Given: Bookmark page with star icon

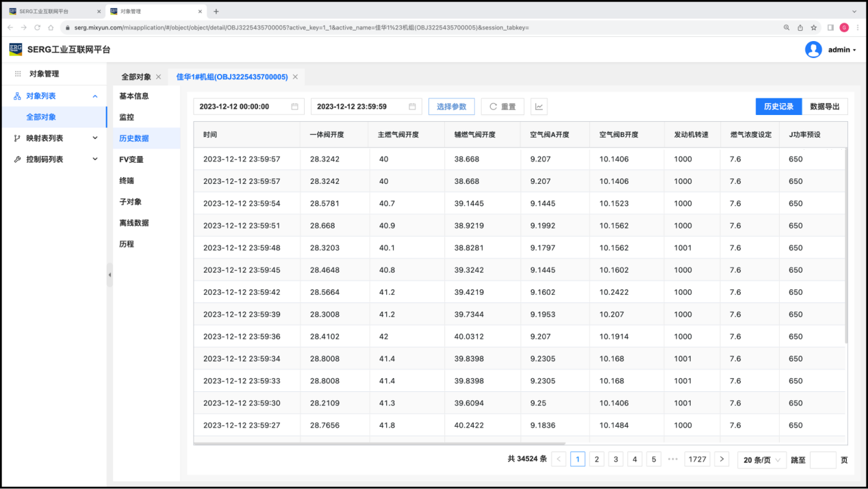Looking at the screenshot, I should point(814,27).
